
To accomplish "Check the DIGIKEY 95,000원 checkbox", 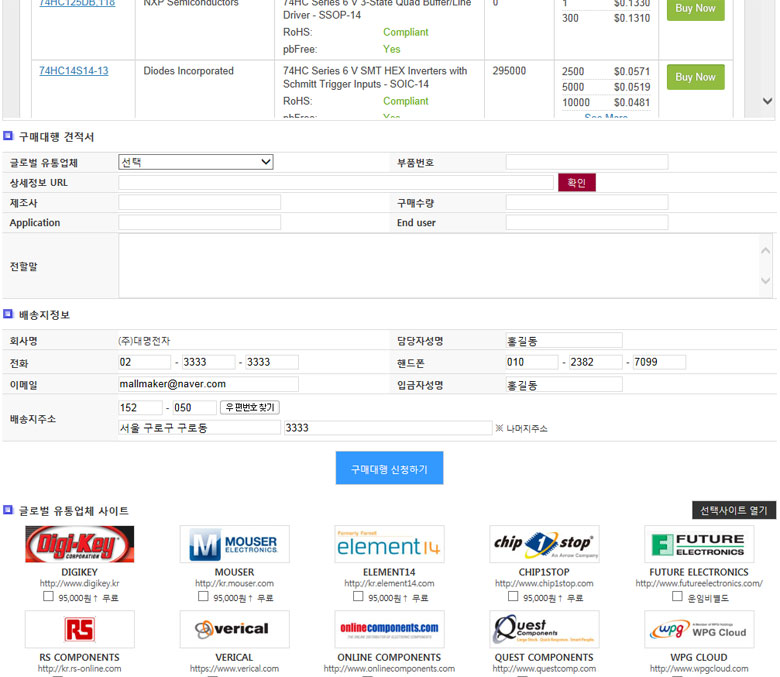I will (x=48, y=596).
